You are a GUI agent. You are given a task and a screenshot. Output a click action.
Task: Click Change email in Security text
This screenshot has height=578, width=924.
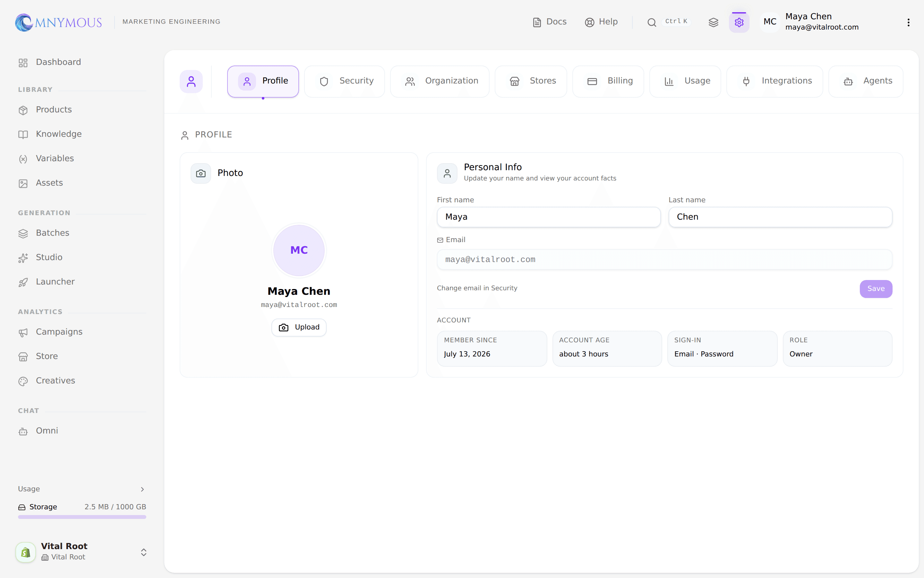pos(477,288)
